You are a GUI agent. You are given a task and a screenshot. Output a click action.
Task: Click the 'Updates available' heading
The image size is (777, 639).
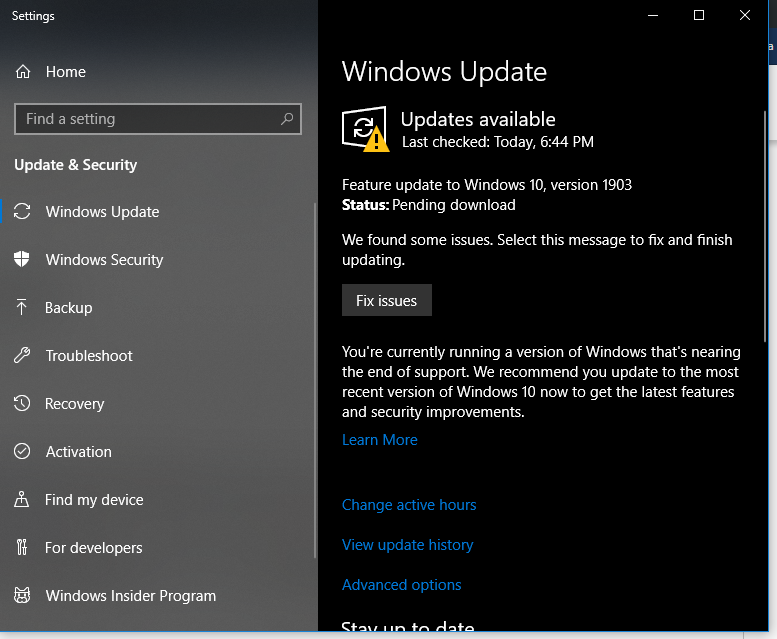(478, 119)
